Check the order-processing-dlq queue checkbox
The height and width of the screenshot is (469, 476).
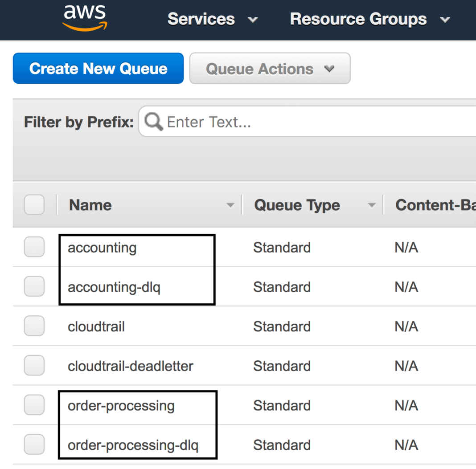(34, 444)
